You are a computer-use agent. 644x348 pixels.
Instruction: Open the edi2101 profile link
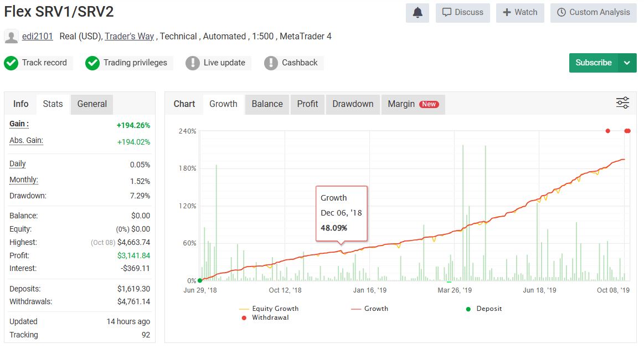click(x=38, y=37)
